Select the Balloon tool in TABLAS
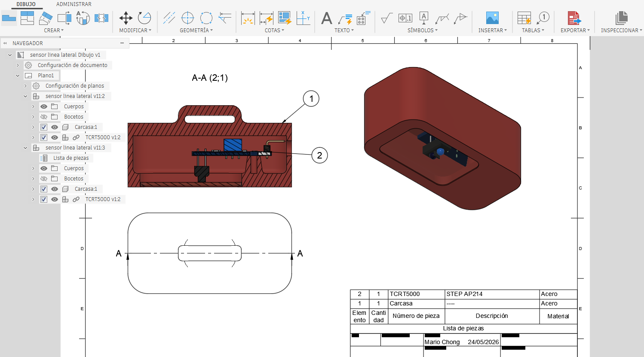 [543, 18]
